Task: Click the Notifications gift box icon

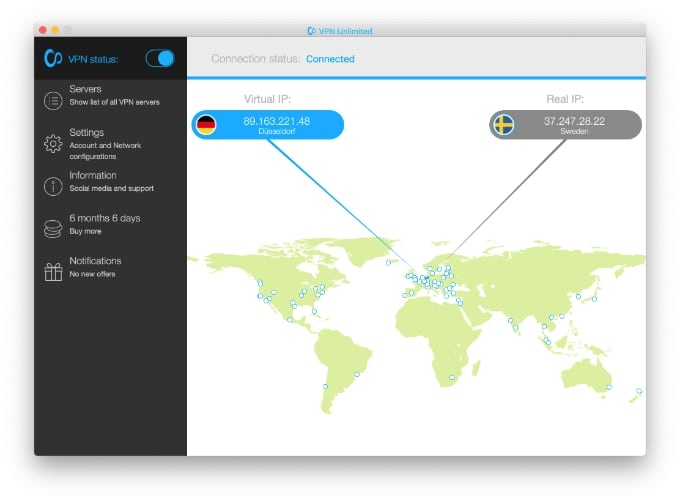Action: (53, 272)
